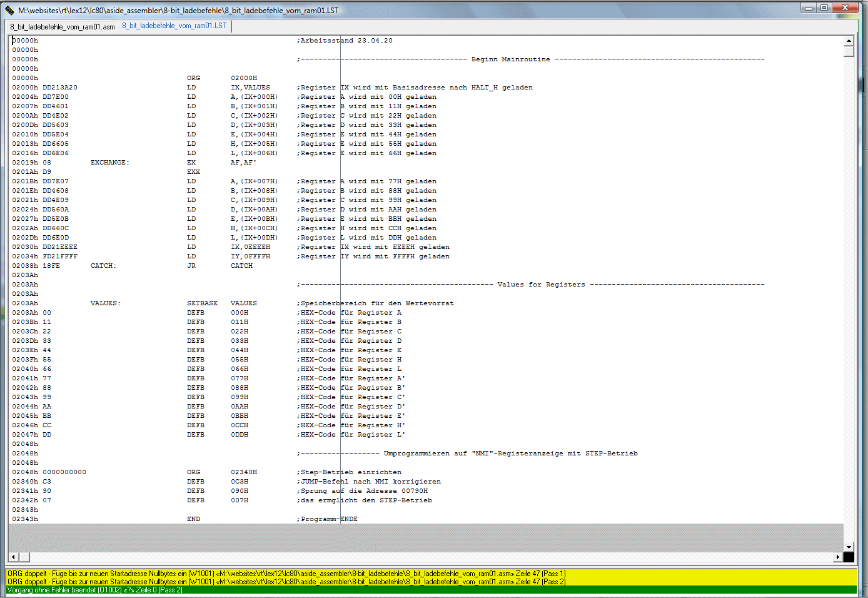Click the application icon in the title bar
Image resolution: width=868 pixels, height=598 pixels.
pyautogui.click(x=9, y=10)
